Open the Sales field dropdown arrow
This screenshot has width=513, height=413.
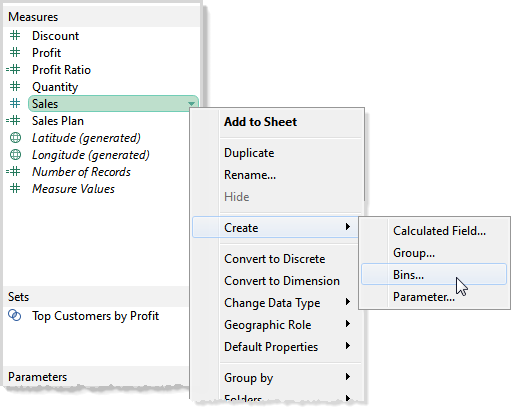pyautogui.click(x=191, y=104)
